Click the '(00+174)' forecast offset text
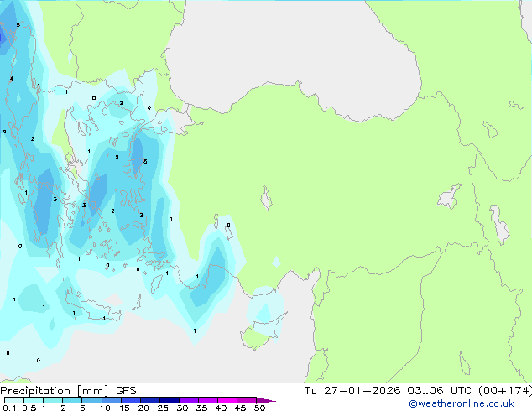This screenshot has width=532, height=411. pos(505,391)
